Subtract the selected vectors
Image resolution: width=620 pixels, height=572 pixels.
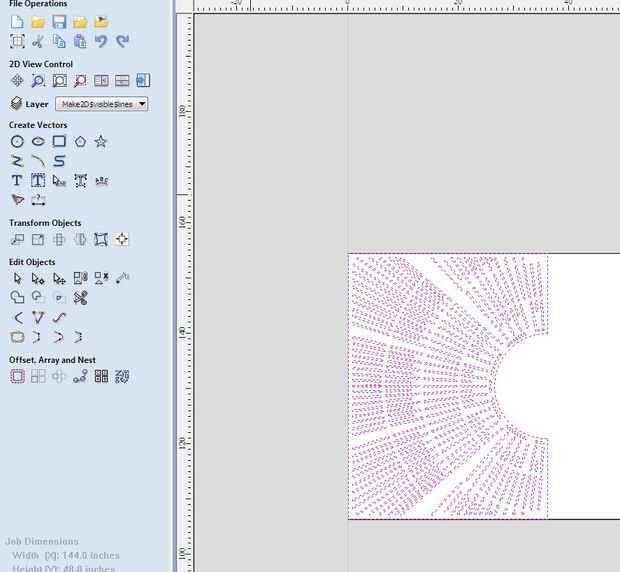pos(38,298)
